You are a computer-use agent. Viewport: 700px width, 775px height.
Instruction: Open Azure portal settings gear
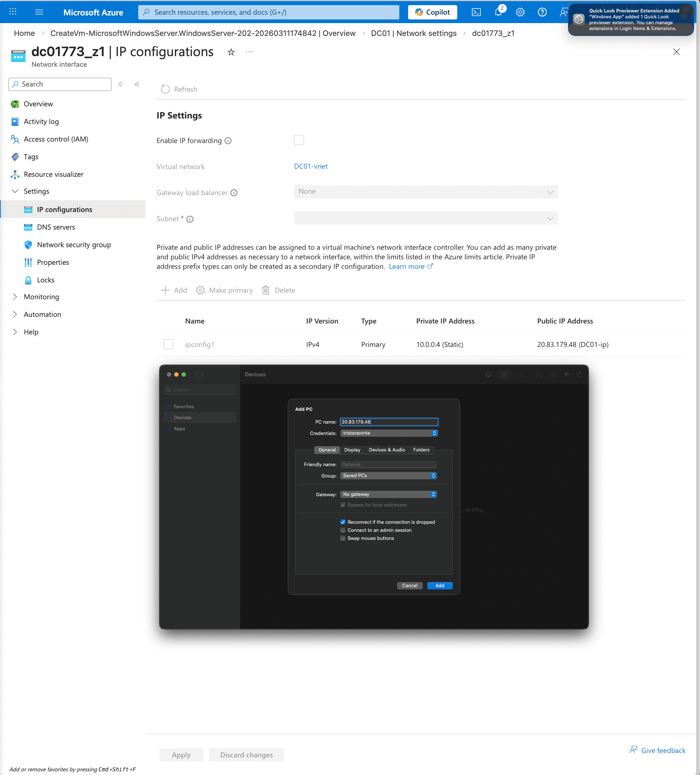pos(520,12)
